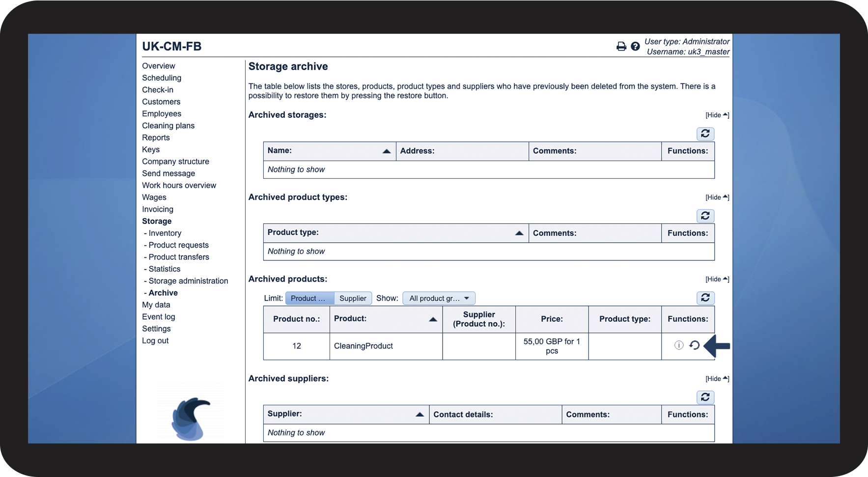Hide the Archived storages section

point(717,115)
